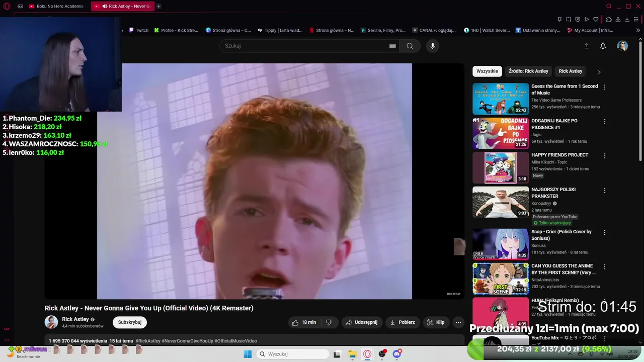644x362 pixels.
Task: Open the My Account | Infra... bookmark
Action: pyautogui.click(x=590, y=30)
